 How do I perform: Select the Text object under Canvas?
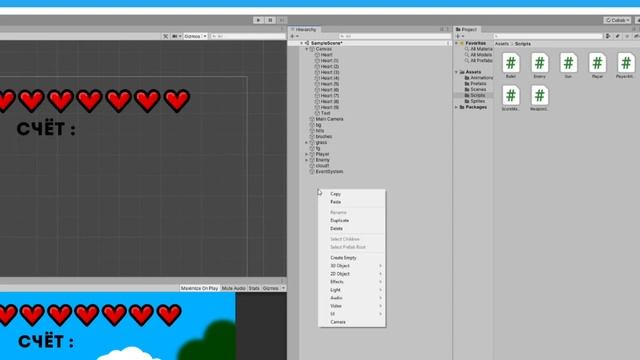[x=322, y=113]
